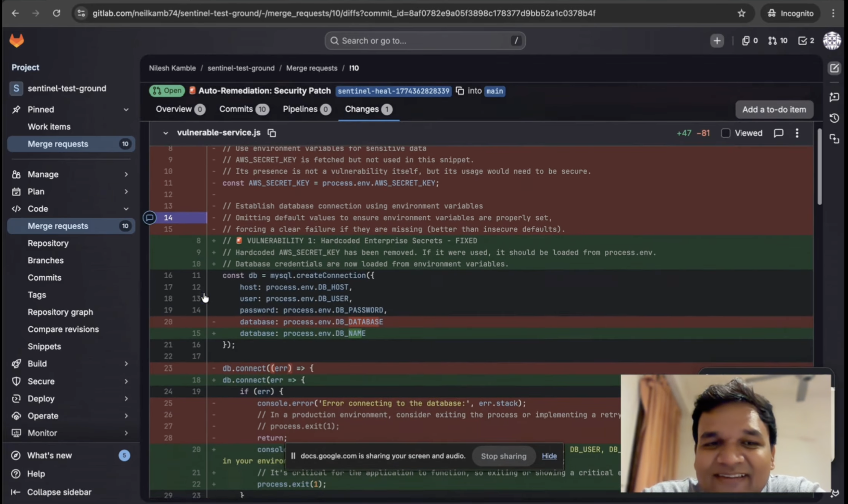Viewport: 848px width, 504px height.
Task: Click Hide link in sharing bar
Action: coord(549,456)
